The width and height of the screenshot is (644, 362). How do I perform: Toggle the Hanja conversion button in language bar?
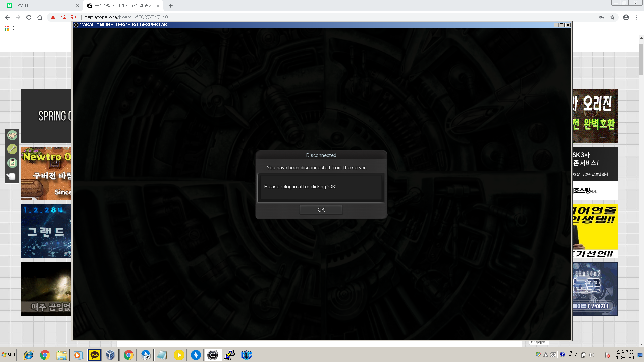(x=553, y=355)
